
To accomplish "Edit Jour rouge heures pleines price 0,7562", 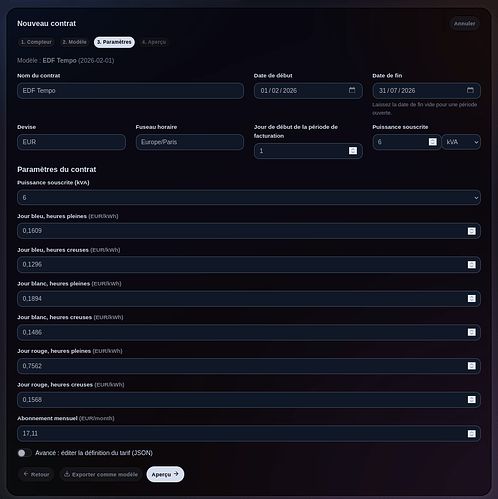I will tap(249, 366).
